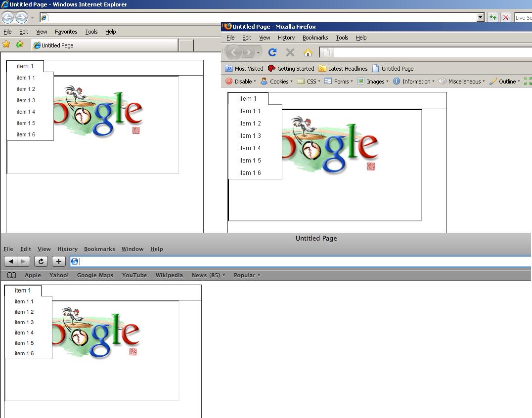Click item 1 in Firefox page menu
The width and height of the screenshot is (532, 418).
(x=248, y=99)
